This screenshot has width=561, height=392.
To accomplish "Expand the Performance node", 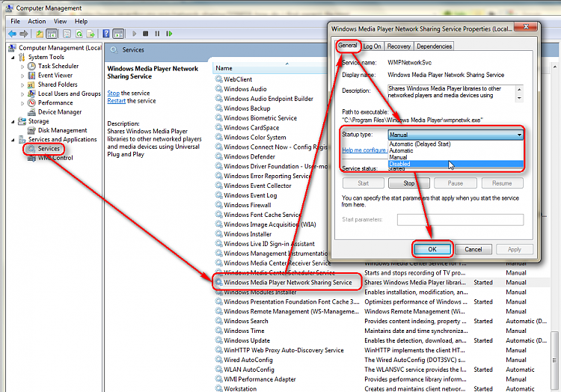I will click(22, 103).
